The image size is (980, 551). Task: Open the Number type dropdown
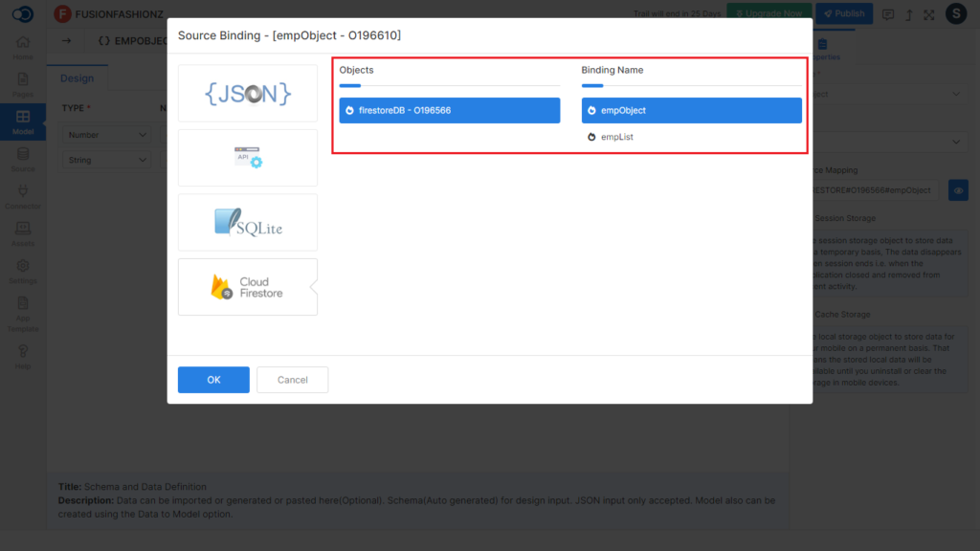[107, 135]
